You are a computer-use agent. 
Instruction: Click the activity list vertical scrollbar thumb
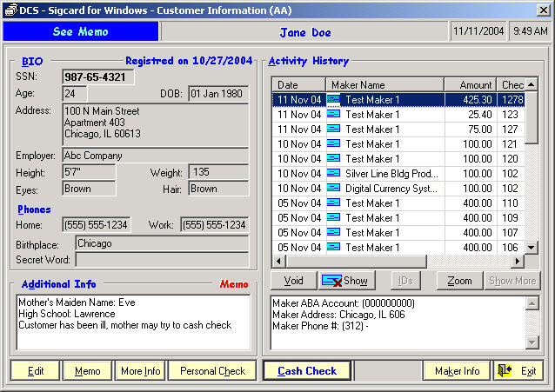[x=531, y=117]
